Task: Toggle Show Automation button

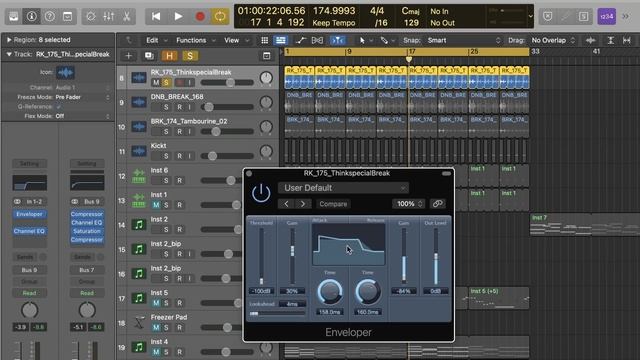Action: [x=300, y=40]
